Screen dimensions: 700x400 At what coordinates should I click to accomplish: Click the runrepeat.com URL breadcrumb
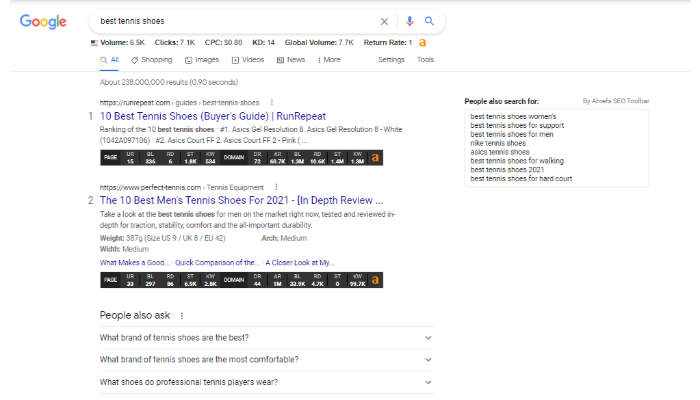tap(179, 103)
